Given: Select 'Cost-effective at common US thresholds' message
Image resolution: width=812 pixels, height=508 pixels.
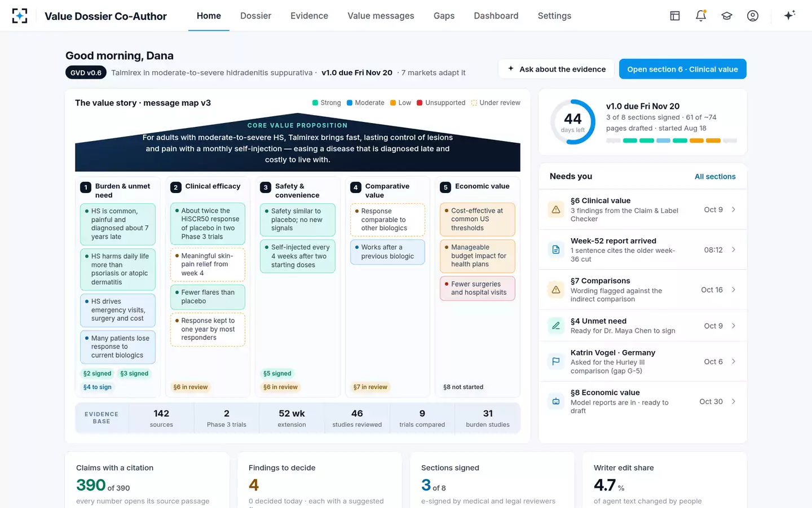Looking at the screenshot, I should pyautogui.click(x=478, y=220).
